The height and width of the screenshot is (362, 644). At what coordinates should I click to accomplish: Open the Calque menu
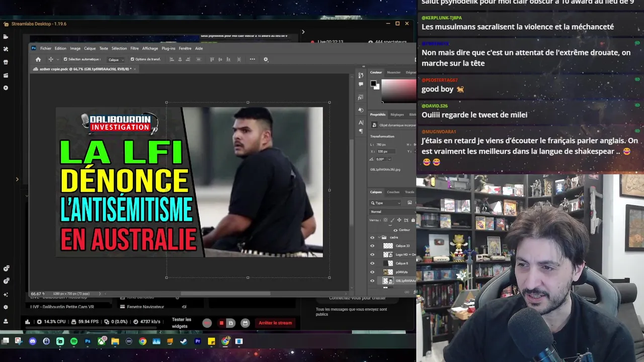(x=90, y=48)
